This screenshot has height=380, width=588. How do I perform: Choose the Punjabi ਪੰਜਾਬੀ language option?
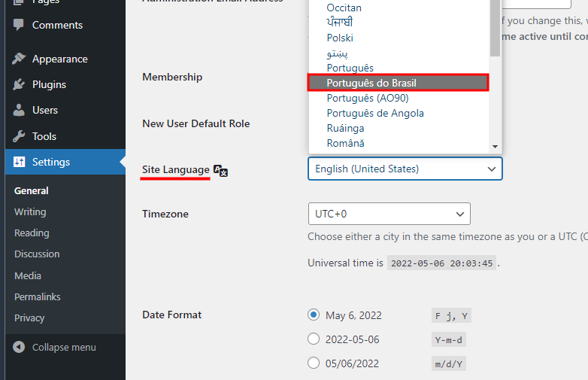399,23
